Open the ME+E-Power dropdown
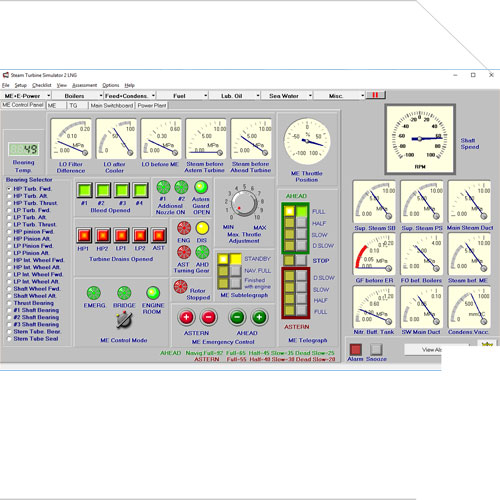 26,96
